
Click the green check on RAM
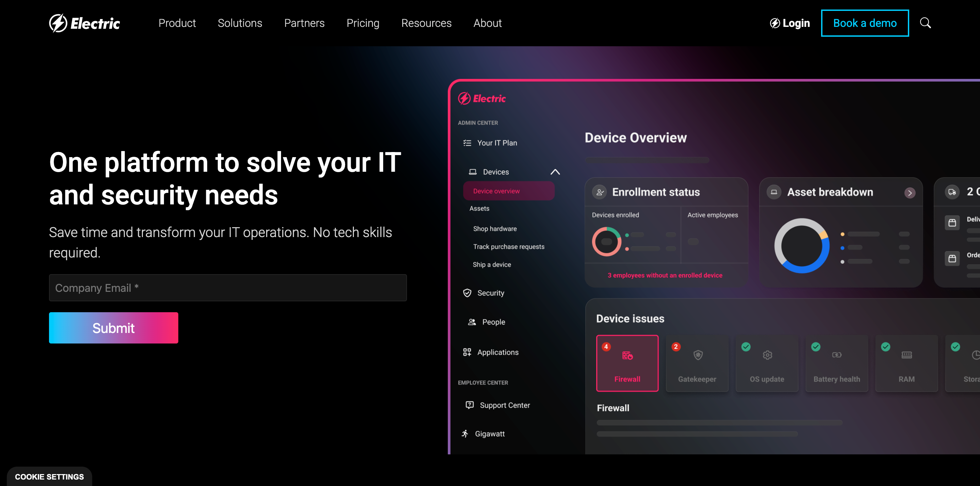[x=886, y=347]
